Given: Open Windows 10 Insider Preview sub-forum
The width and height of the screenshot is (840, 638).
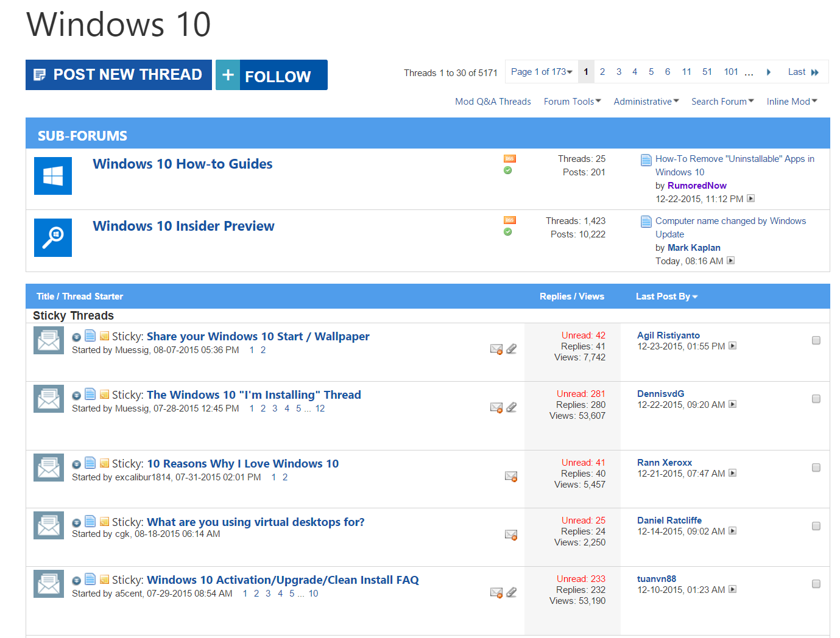Looking at the screenshot, I should click(183, 226).
